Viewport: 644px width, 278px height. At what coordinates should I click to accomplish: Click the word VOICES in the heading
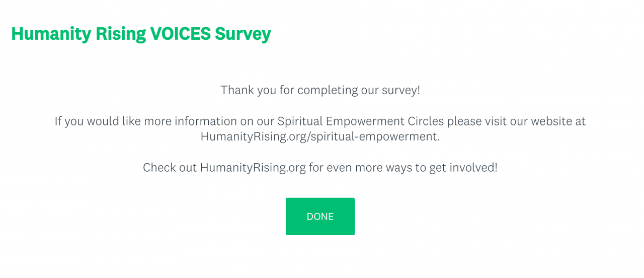point(181,34)
